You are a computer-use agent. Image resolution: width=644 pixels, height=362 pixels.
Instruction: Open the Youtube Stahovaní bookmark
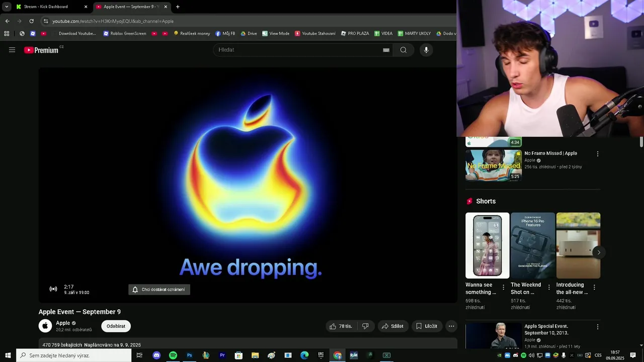pos(315,34)
